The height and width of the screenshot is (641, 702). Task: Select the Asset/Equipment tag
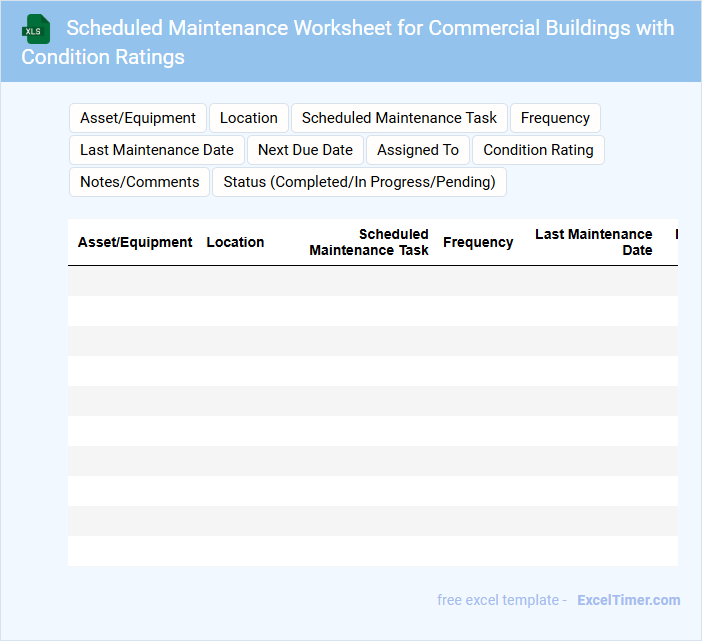[138, 118]
